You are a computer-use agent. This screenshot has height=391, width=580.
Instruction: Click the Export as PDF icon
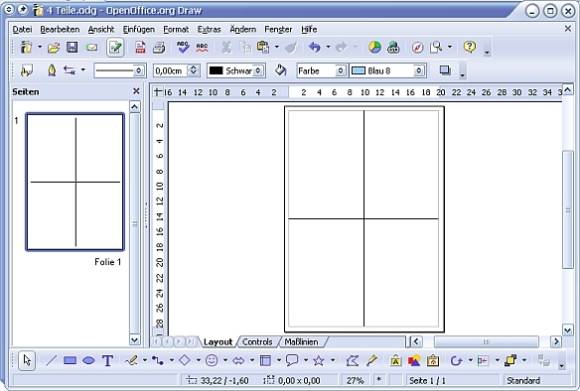click(x=140, y=47)
